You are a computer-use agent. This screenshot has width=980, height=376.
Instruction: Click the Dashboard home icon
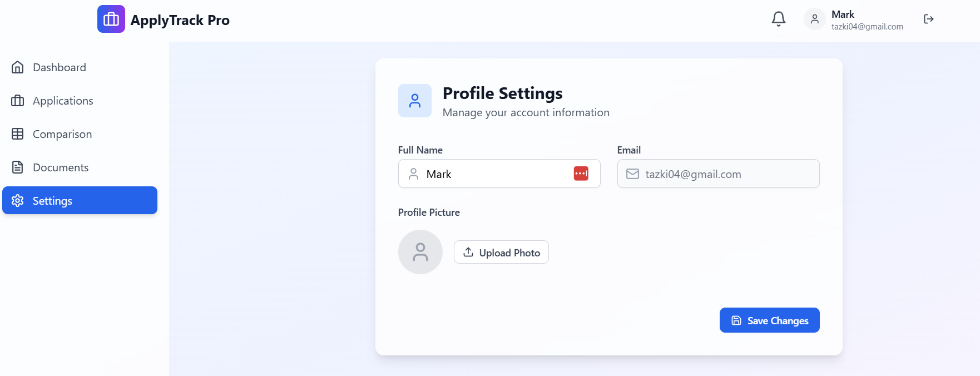pyautogui.click(x=18, y=67)
